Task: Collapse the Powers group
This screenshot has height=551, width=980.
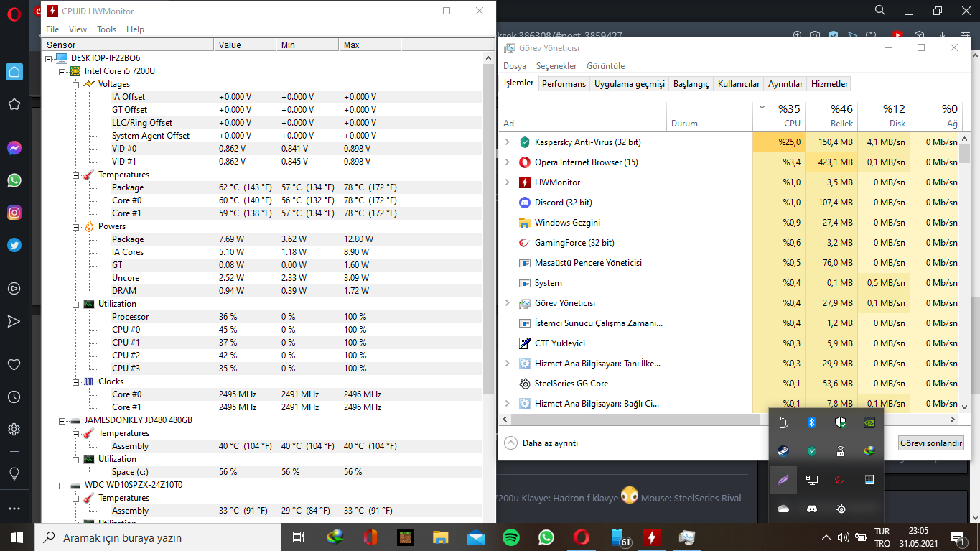Action: pos(76,226)
